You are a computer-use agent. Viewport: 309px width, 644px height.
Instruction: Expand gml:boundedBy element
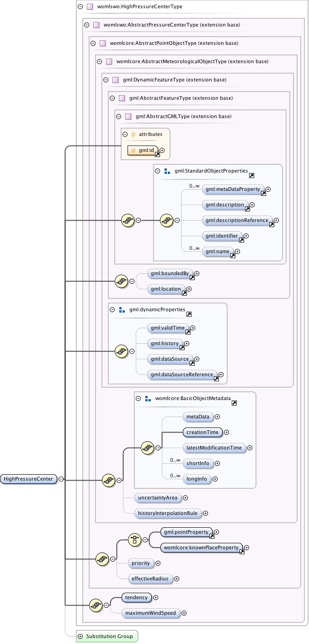point(197,274)
